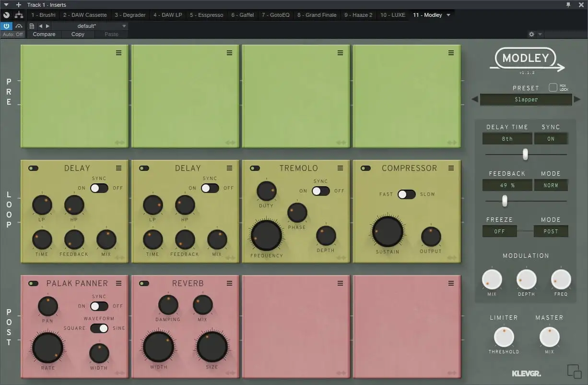Switch to the 3 - Degrader tab
This screenshot has width=588, height=385.
click(130, 15)
